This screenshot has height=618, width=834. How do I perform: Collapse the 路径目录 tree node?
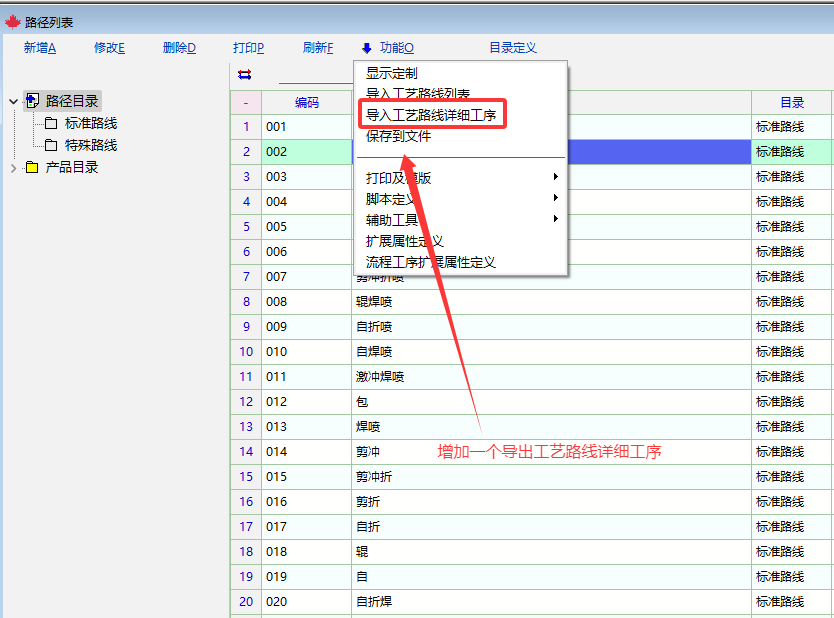pyautogui.click(x=13, y=101)
